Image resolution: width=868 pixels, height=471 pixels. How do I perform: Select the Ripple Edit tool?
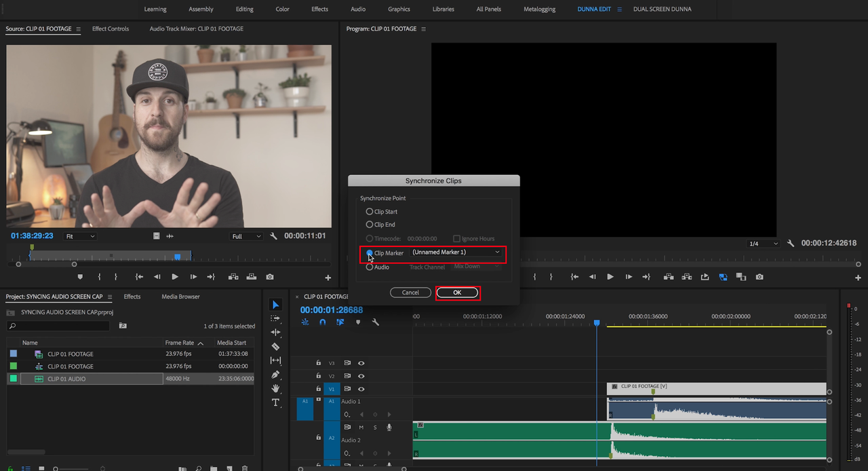(x=275, y=333)
